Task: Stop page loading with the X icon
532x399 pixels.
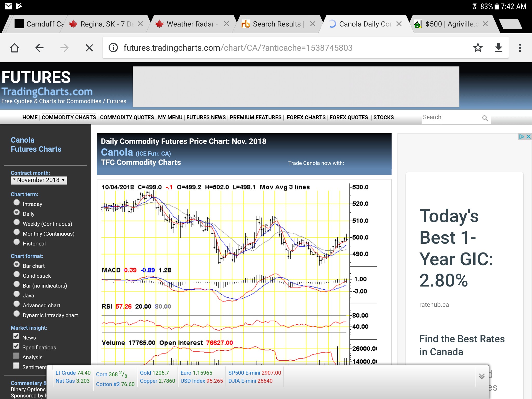Action: pos(89,48)
